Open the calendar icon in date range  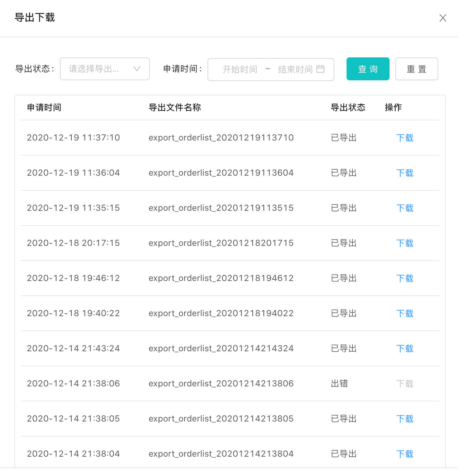[x=320, y=69]
